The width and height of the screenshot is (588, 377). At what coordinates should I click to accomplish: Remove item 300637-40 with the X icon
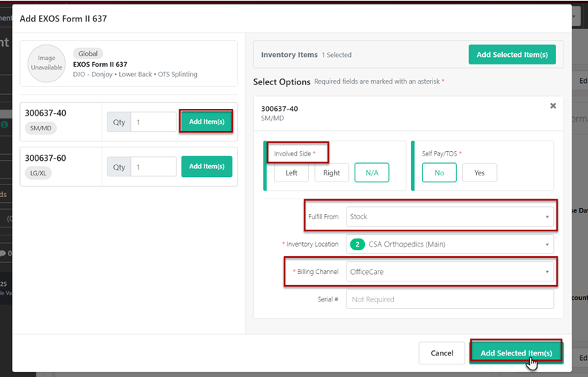pyautogui.click(x=552, y=106)
